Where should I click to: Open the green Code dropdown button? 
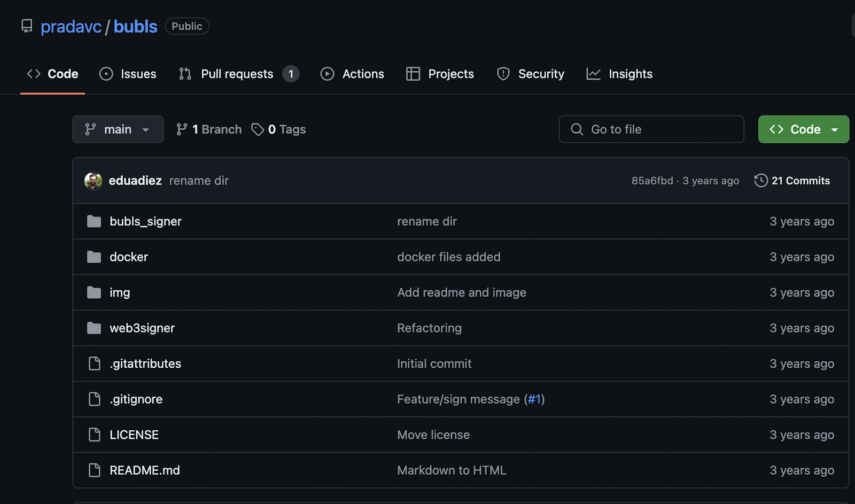tap(803, 129)
